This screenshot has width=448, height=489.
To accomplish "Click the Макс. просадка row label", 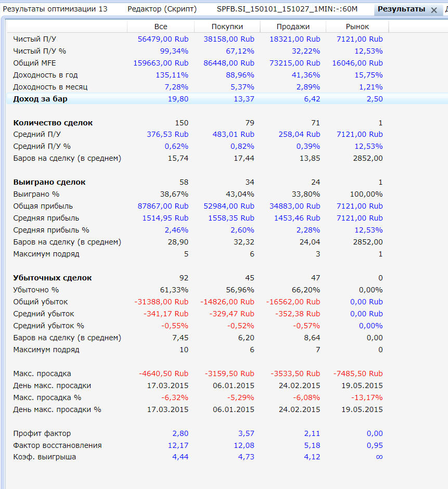I will click(42, 374).
